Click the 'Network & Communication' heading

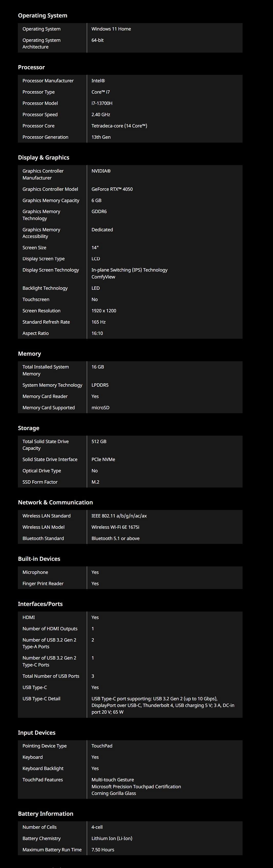click(x=56, y=502)
